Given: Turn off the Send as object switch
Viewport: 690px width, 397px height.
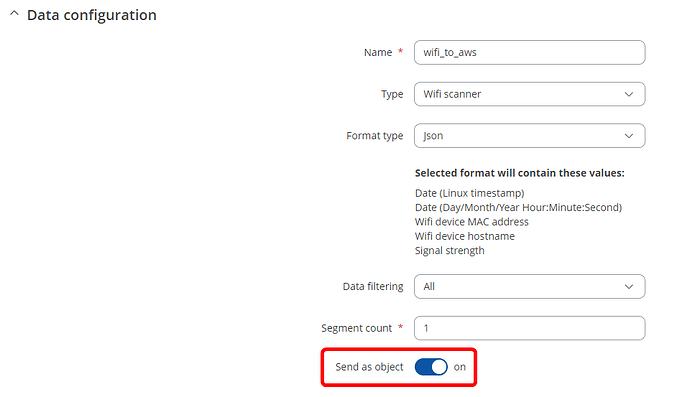Looking at the screenshot, I should (431, 367).
